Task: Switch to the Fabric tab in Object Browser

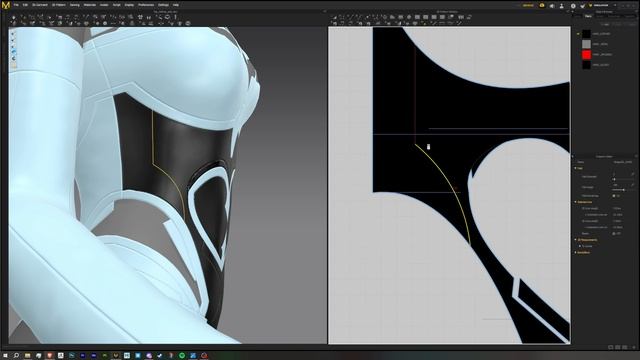Action: pyautogui.click(x=588, y=16)
